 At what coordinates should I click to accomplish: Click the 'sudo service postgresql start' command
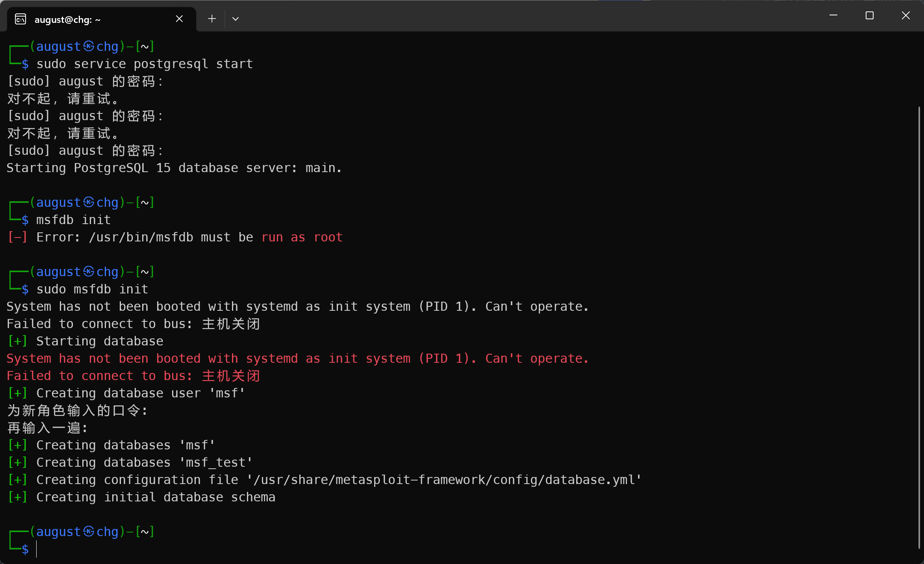145,64
